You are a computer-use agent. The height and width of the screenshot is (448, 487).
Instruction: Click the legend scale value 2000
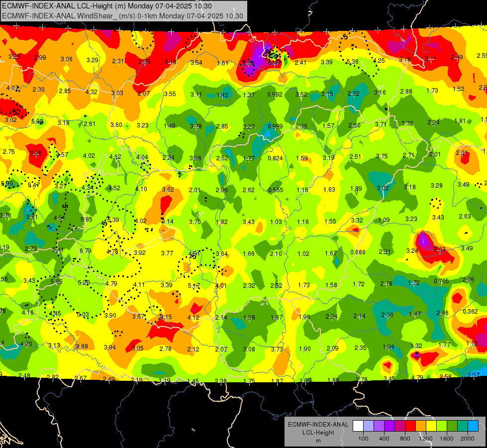coord(468,439)
